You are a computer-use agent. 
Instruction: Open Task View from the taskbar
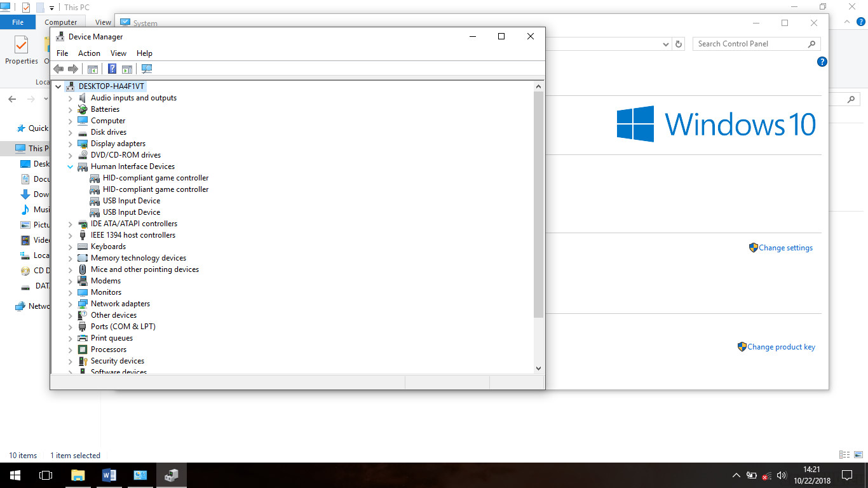(45, 475)
